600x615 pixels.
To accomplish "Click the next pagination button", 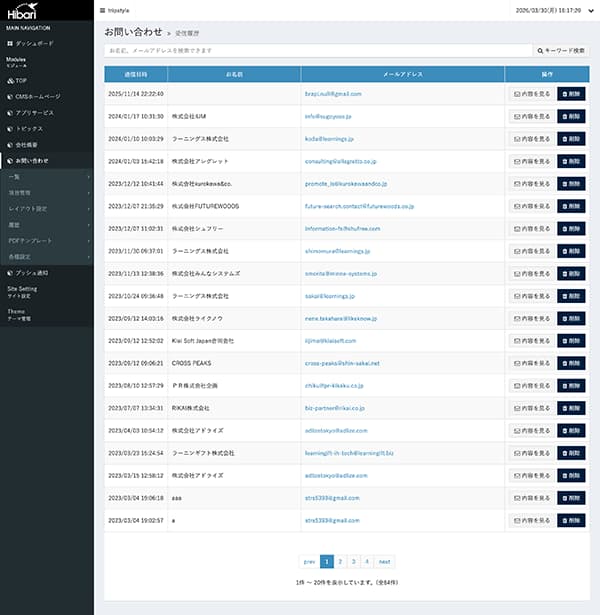I will tap(385, 562).
